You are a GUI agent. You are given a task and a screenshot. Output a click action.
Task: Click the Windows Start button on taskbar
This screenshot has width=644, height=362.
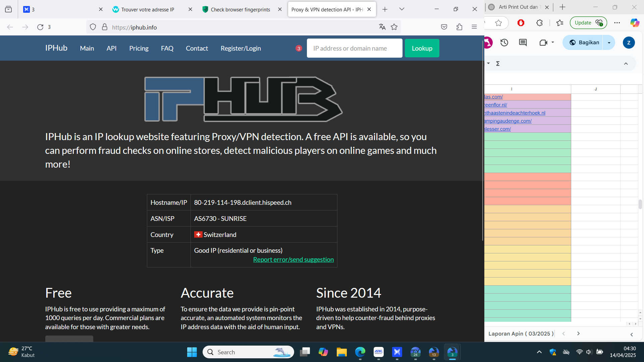pos(192,352)
